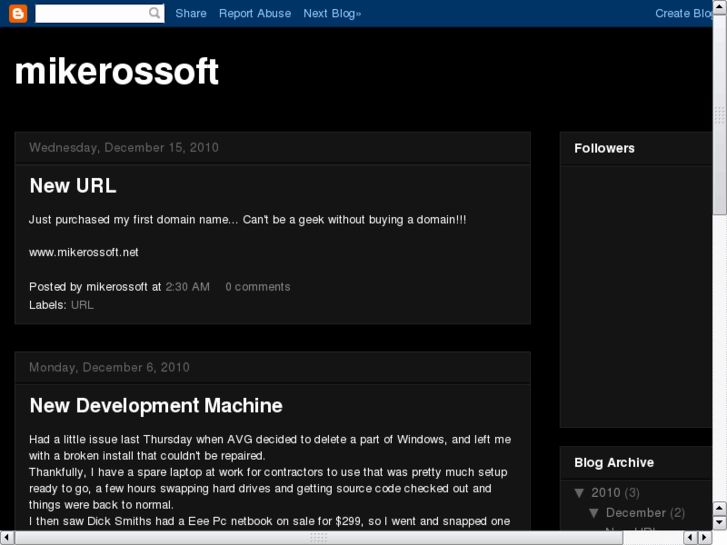Collapse the December archive month
This screenshot has width=727, height=545.
(x=594, y=513)
